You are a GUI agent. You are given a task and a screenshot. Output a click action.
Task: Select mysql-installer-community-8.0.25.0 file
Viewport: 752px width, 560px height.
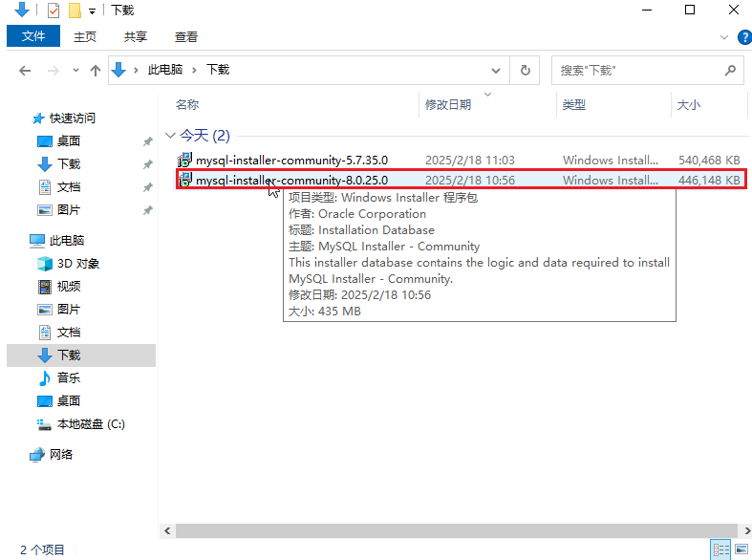[292, 181]
